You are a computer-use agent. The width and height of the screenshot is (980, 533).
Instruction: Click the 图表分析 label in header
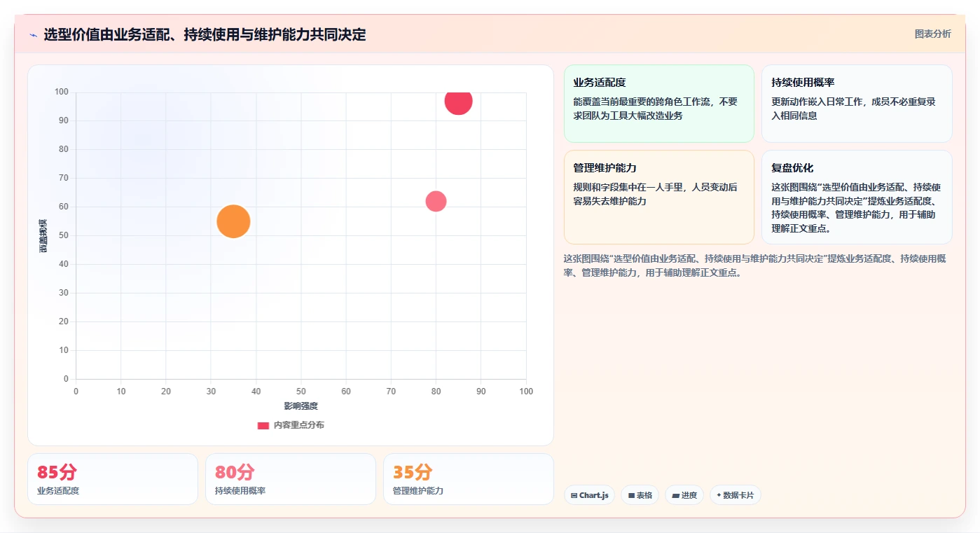[932, 34]
